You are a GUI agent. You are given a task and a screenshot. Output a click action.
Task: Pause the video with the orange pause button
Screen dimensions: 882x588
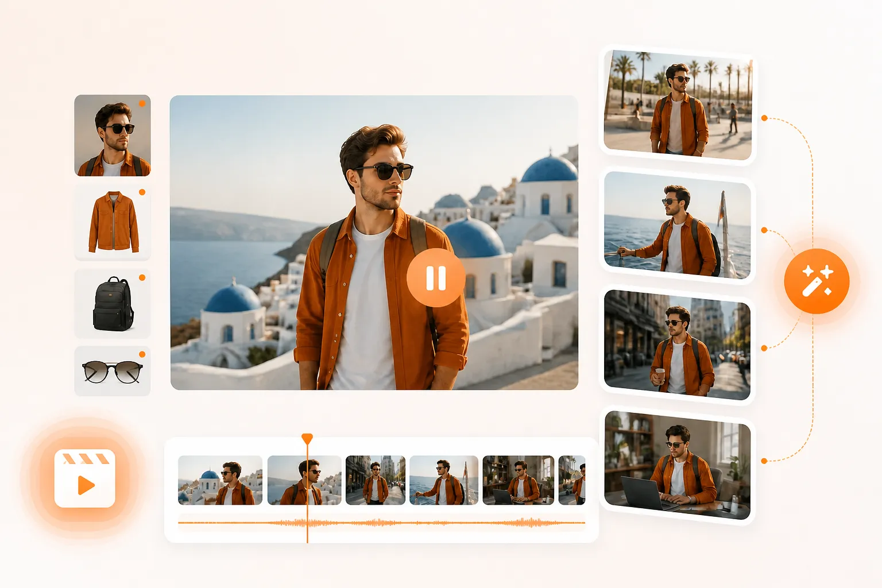coord(436,278)
